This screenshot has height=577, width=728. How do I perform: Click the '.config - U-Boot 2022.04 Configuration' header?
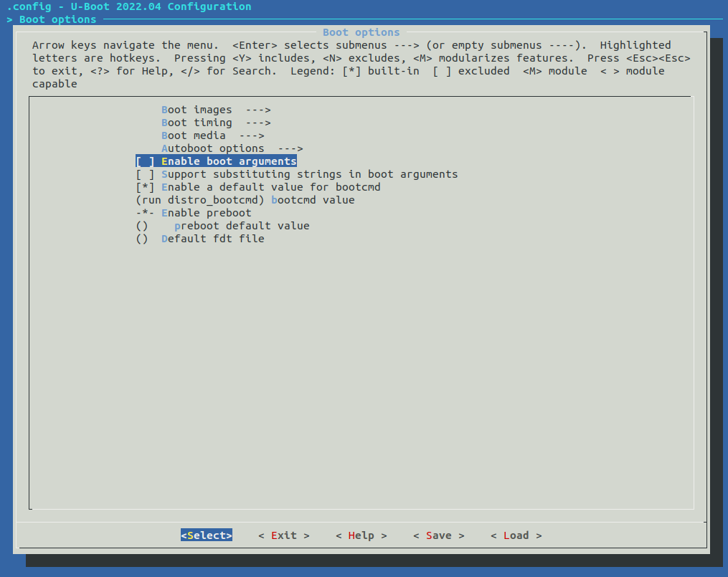129,6
